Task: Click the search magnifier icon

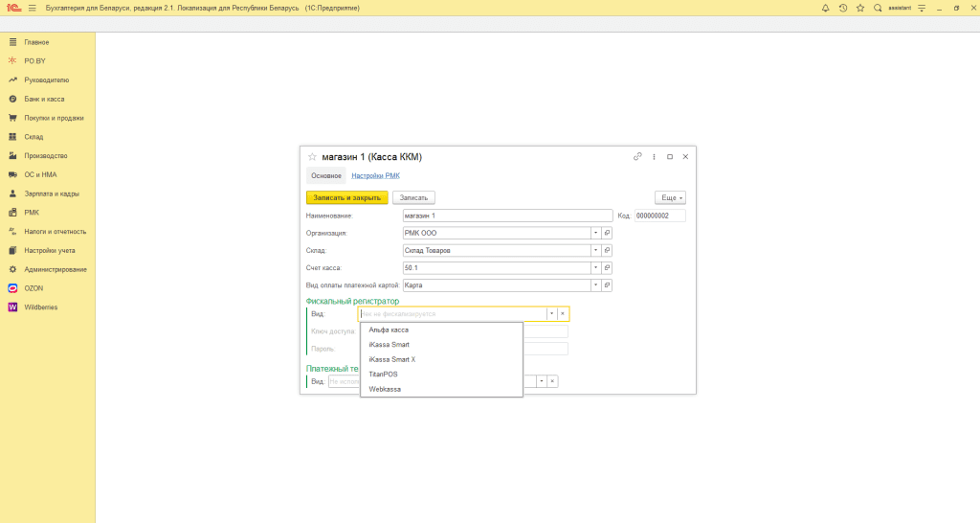Action: (878, 8)
